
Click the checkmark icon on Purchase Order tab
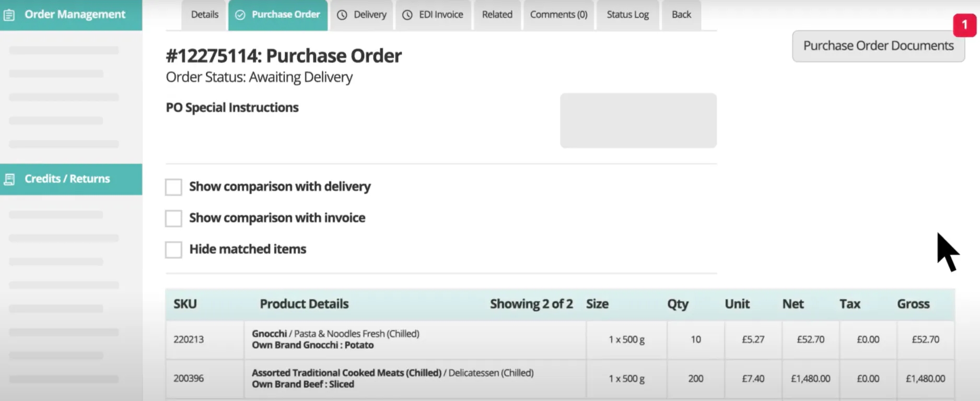point(240,15)
